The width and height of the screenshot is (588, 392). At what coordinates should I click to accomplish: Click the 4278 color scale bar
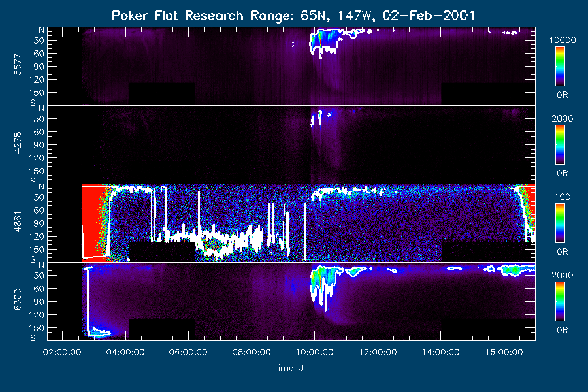tap(561, 145)
